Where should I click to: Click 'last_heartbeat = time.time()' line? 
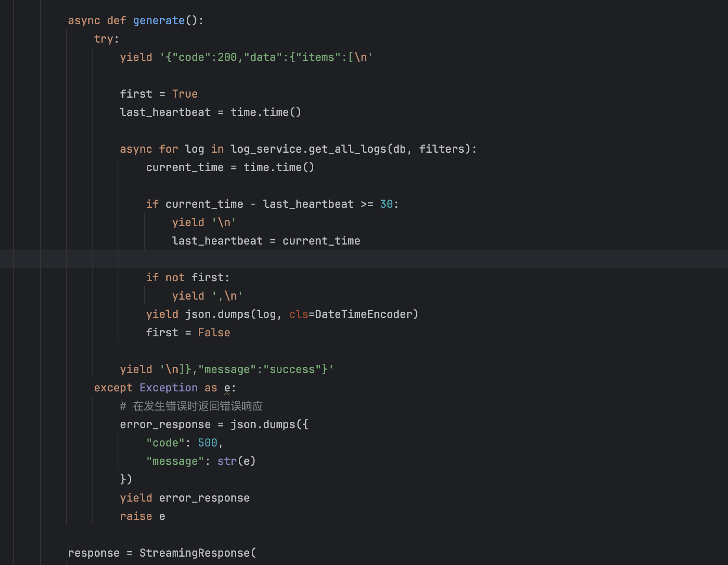click(x=210, y=112)
